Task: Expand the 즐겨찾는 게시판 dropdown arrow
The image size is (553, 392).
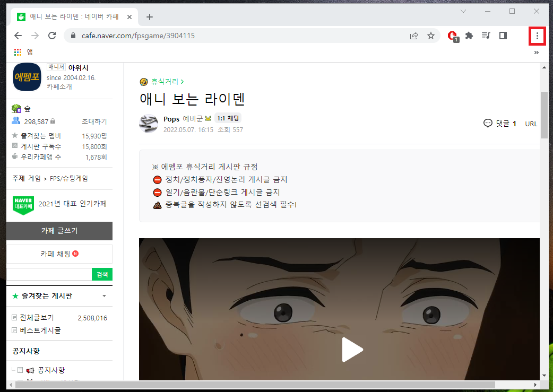Action: pyautogui.click(x=104, y=296)
